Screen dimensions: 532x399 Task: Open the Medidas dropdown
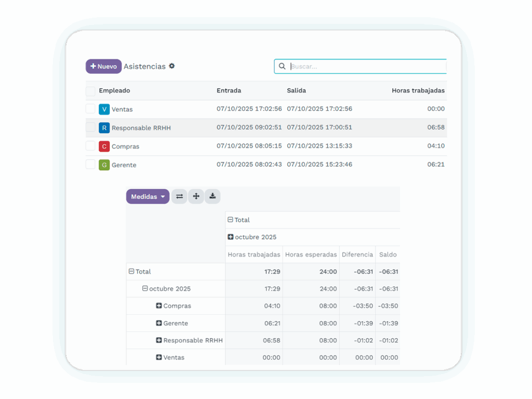click(148, 197)
